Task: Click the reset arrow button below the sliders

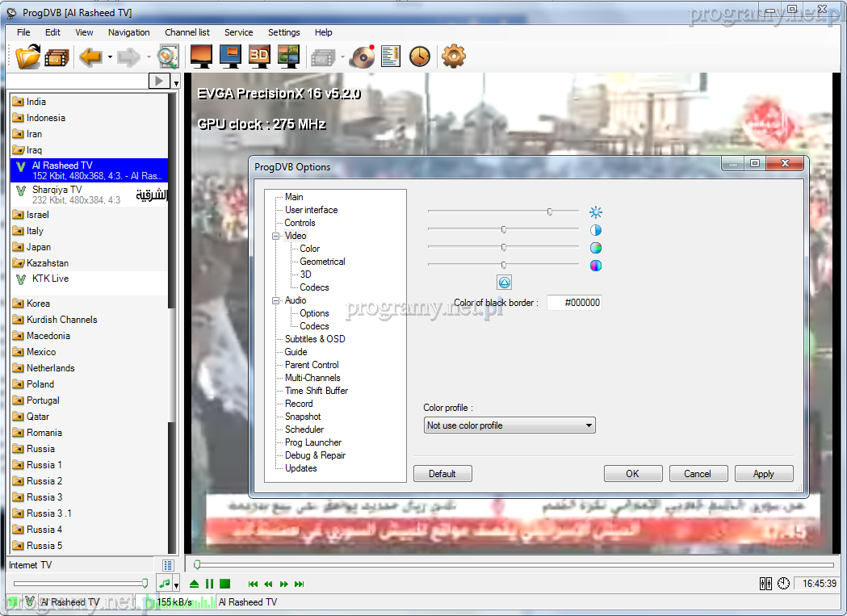Action: pyautogui.click(x=504, y=283)
